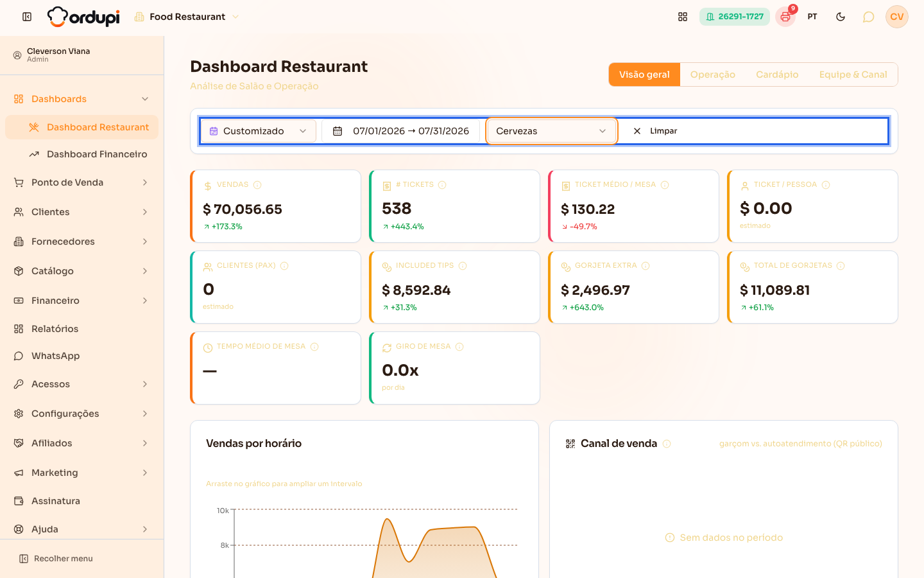
Task: Expand the Marketing sidebar menu
Action: tap(81, 473)
